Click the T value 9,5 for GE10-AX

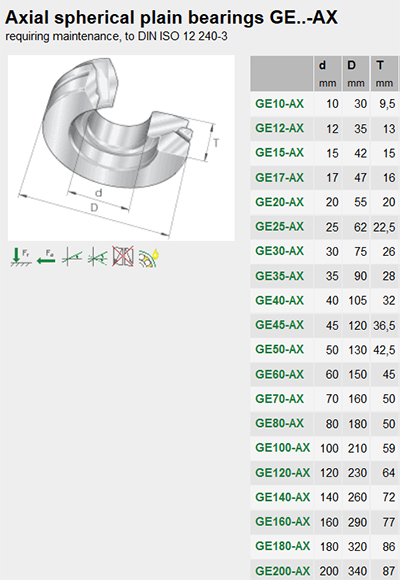pyautogui.click(x=387, y=104)
